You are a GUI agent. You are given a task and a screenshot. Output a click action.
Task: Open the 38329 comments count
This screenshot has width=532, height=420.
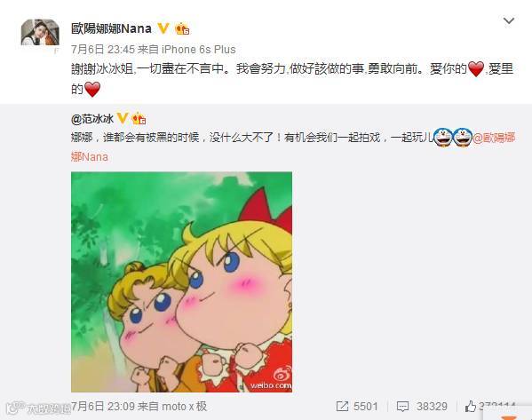[432, 406]
